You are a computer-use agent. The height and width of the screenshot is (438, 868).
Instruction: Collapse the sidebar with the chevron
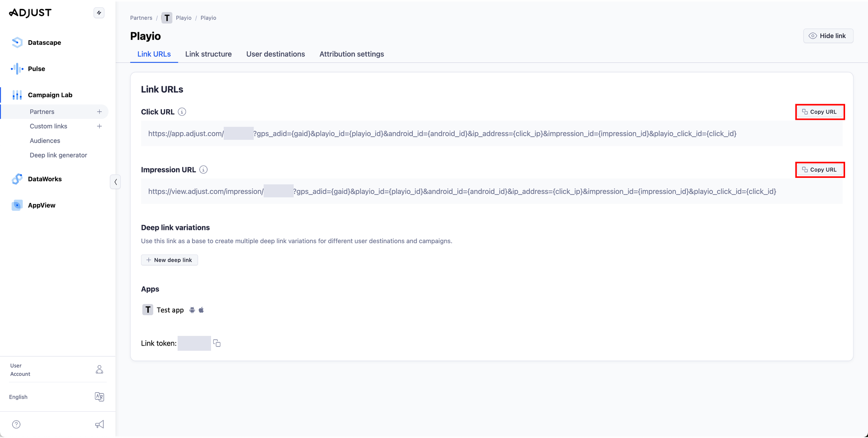tap(115, 182)
